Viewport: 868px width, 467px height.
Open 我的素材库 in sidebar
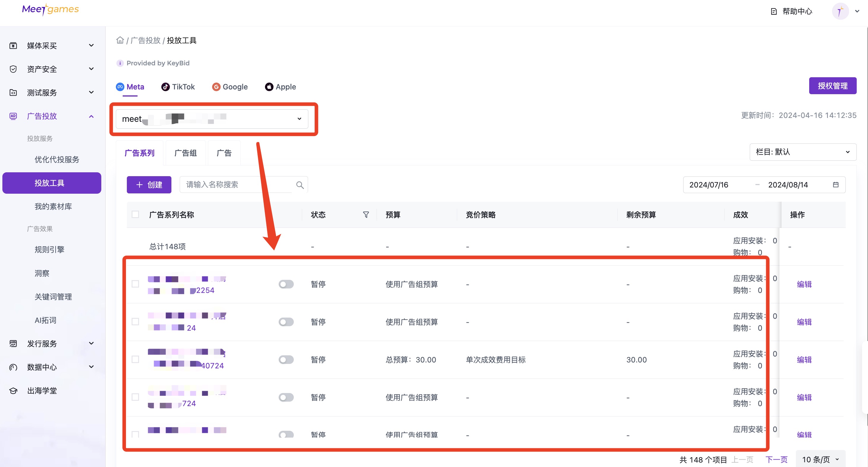(x=53, y=206)
